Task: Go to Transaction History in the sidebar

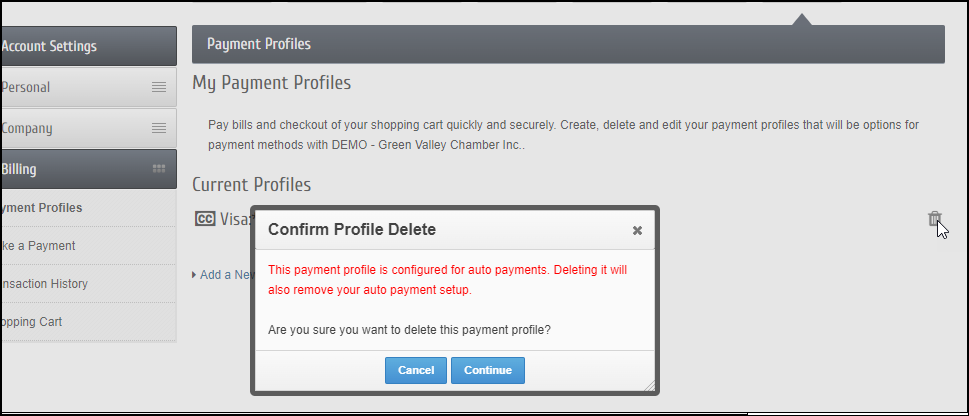Action: click(45, 284)
